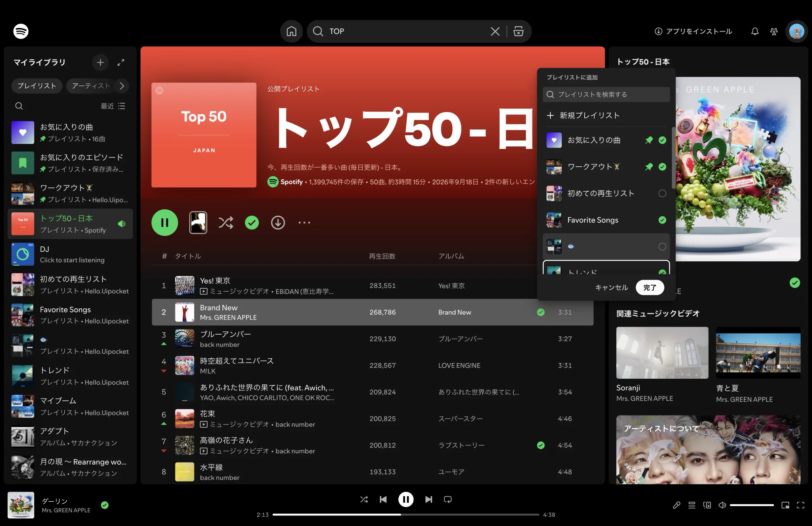Open connect to a device icon
Screen dimensions: 812x526
(x=707, y=505)
